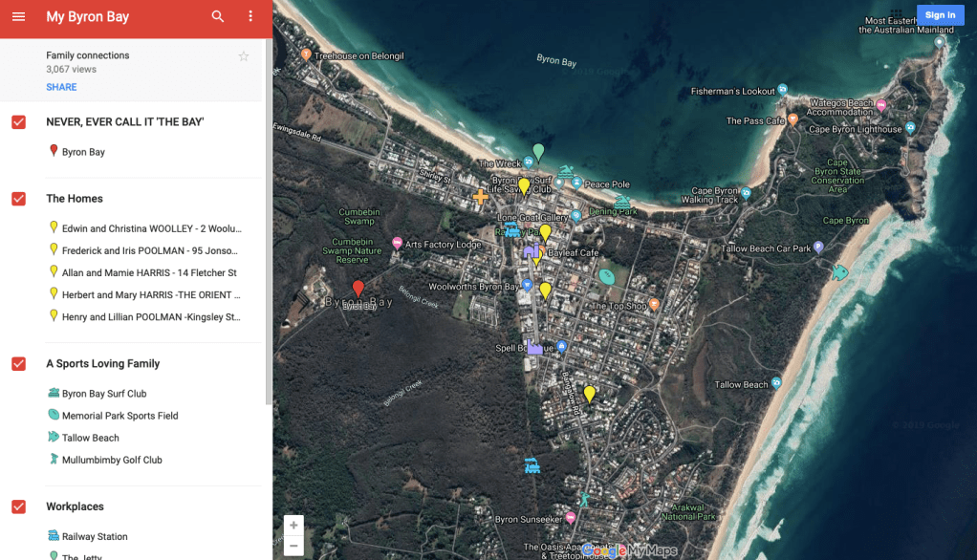Select Byron Bay Surf Club list item
Screen dimensions: 977x560
(103, 394)
